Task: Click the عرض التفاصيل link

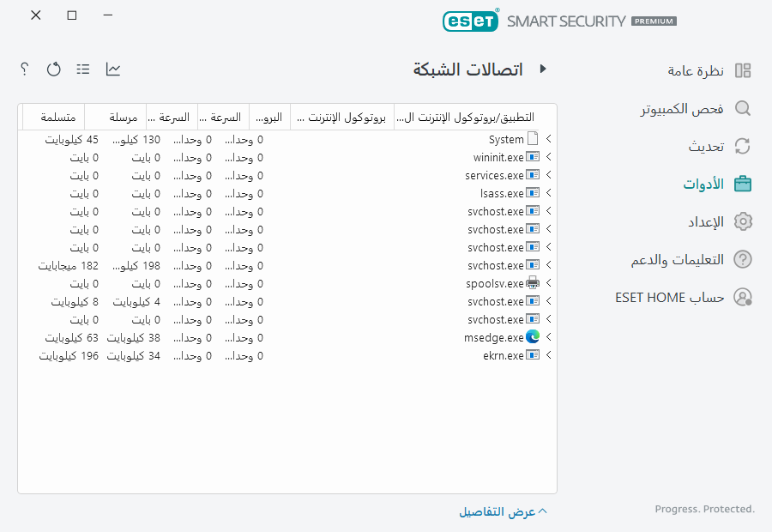Action: (x=502, y=511)
